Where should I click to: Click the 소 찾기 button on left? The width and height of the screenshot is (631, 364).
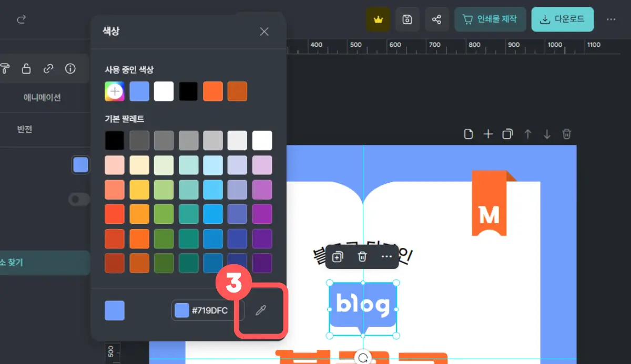point(45,263)
